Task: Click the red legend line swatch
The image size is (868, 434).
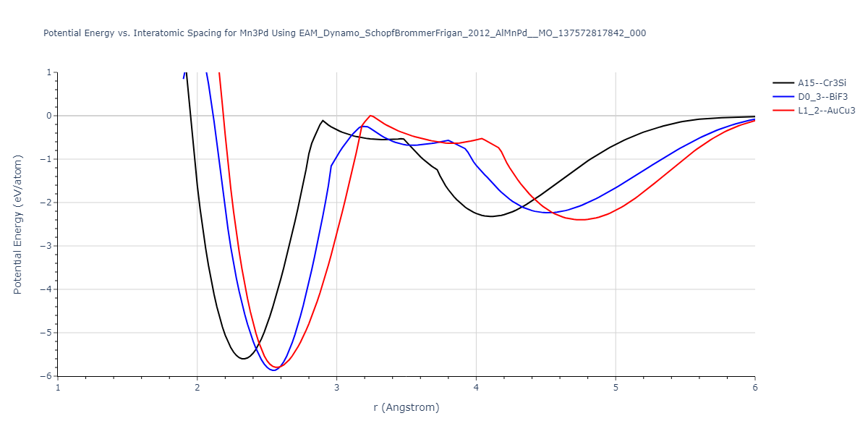Action: 783,110
